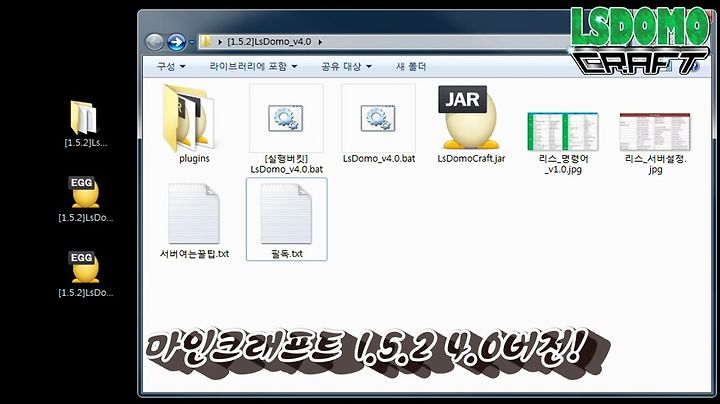Click the lower EGG archive desktop icon
720x404 pixels.
[85, 267]
